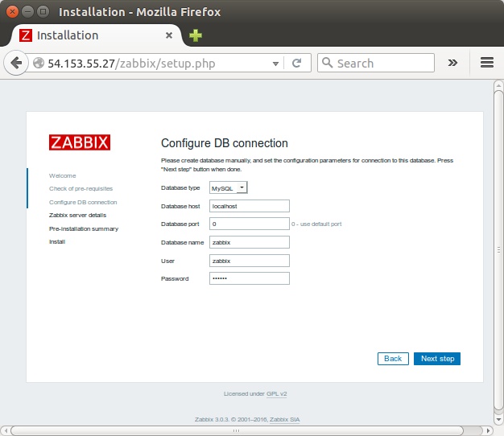Image resolution: width=504 pixels, height=436 pixels.
Task: Open the URL history dropdown arrow
Action: coord(275,64)
